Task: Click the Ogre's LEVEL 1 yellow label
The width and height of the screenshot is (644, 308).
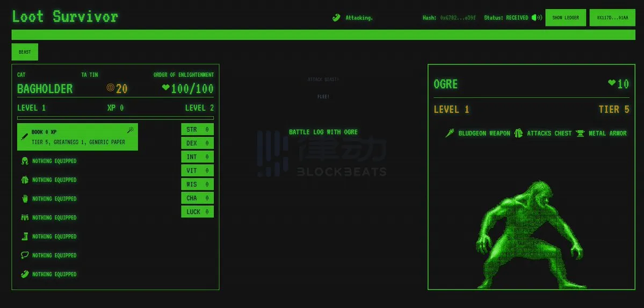Action: pyautogui.click(x=451, y=109)
